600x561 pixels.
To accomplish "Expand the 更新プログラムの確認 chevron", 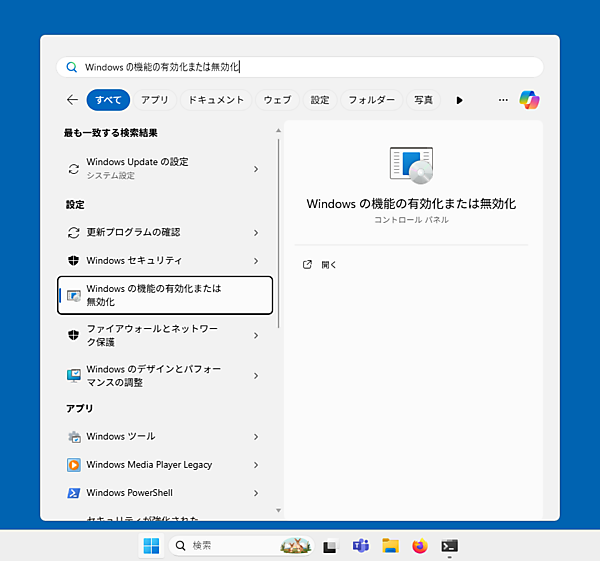I will coord(256,233).
